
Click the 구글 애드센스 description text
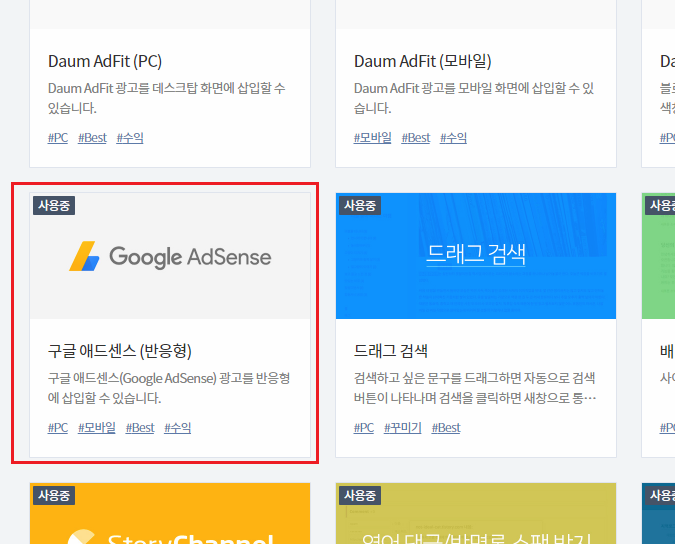(x=169, y=388)
